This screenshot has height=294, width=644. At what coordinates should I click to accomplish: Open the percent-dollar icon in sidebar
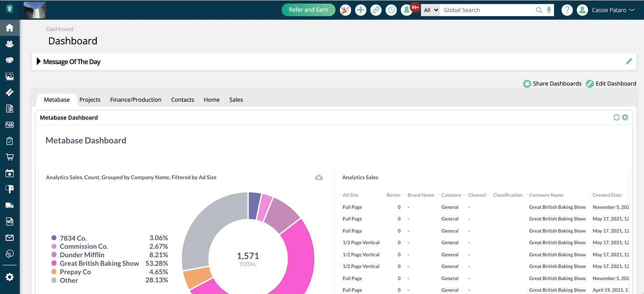pos(9,125)
